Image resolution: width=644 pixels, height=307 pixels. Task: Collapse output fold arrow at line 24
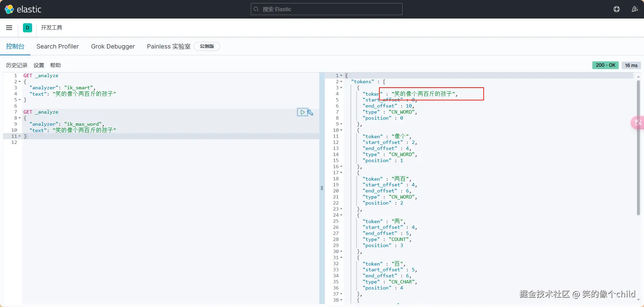click(341, 215)
